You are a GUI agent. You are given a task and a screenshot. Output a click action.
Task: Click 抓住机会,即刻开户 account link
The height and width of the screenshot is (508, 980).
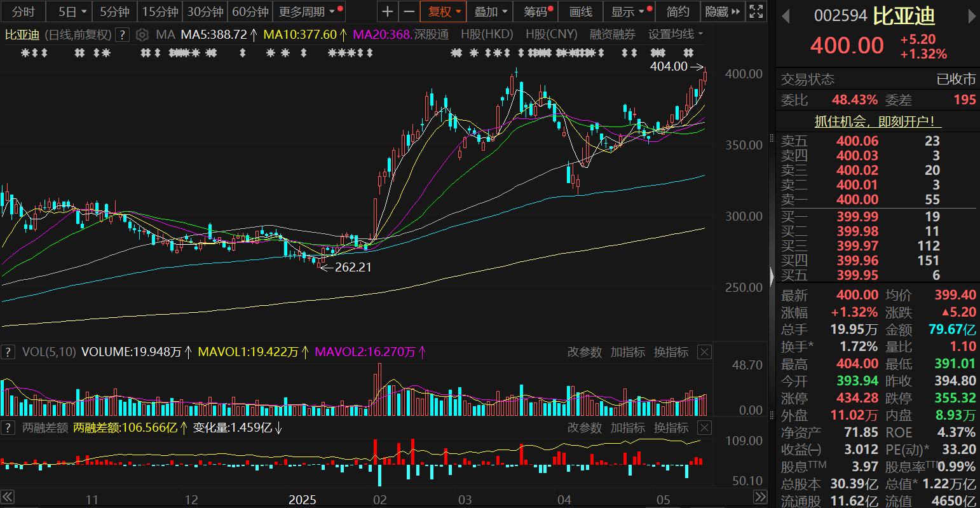point(878,121)
